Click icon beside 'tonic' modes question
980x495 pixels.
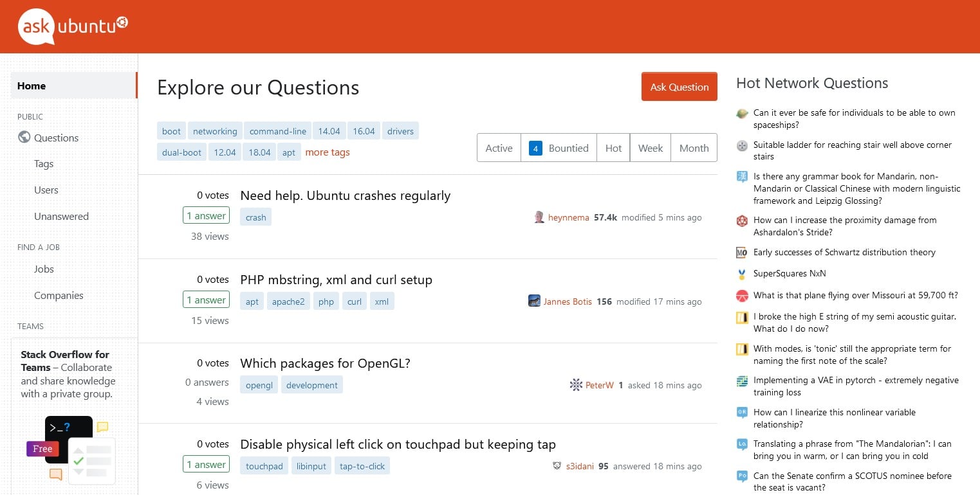[742, 349]
